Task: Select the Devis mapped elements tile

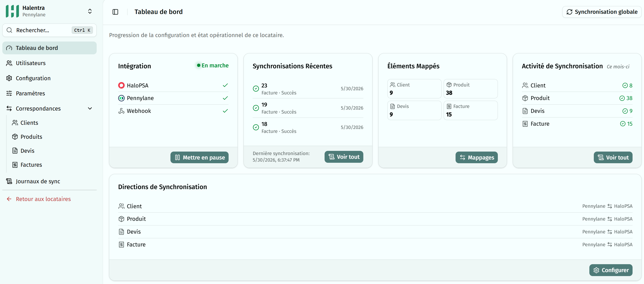Action: point(414,110)
